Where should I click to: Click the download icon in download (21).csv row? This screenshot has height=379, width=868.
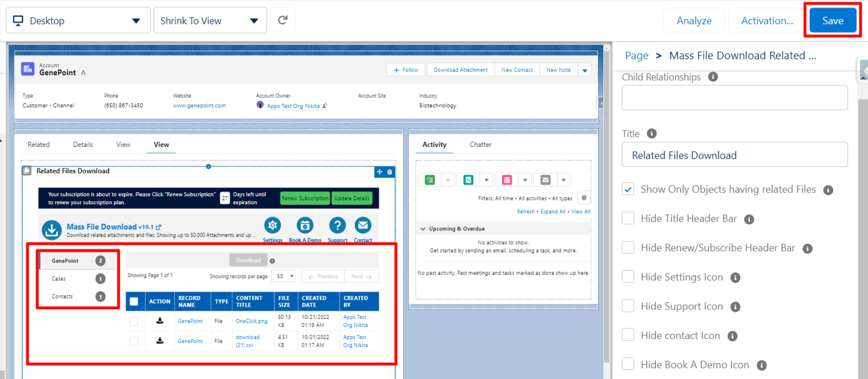point(160,341)
